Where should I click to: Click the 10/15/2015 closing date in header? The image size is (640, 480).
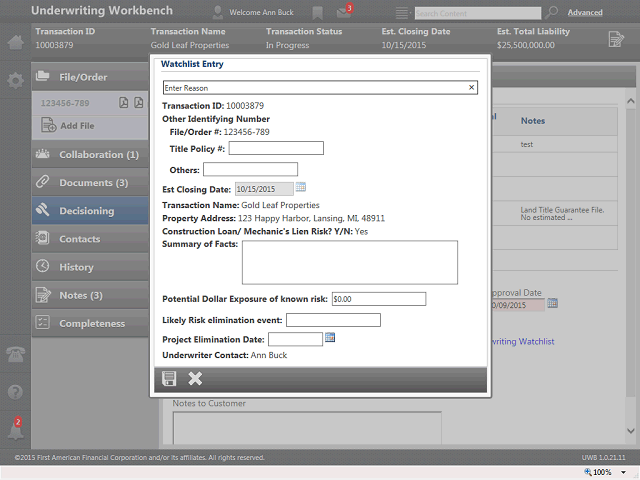coord(404,45)
